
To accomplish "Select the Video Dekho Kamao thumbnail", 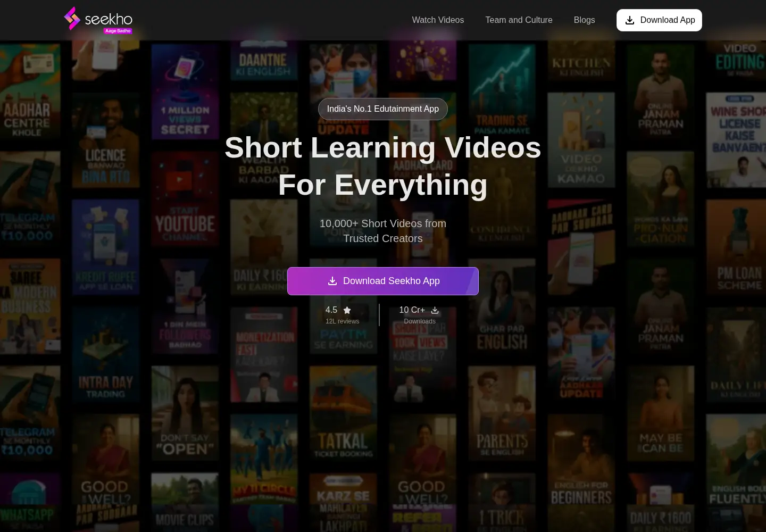I will tap(581, 140).
